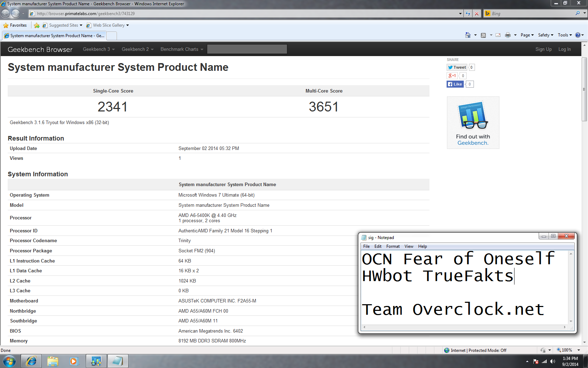The image size is (588, 368).
Task: Click the volume speaker tray icon
Action: point(552,361)
